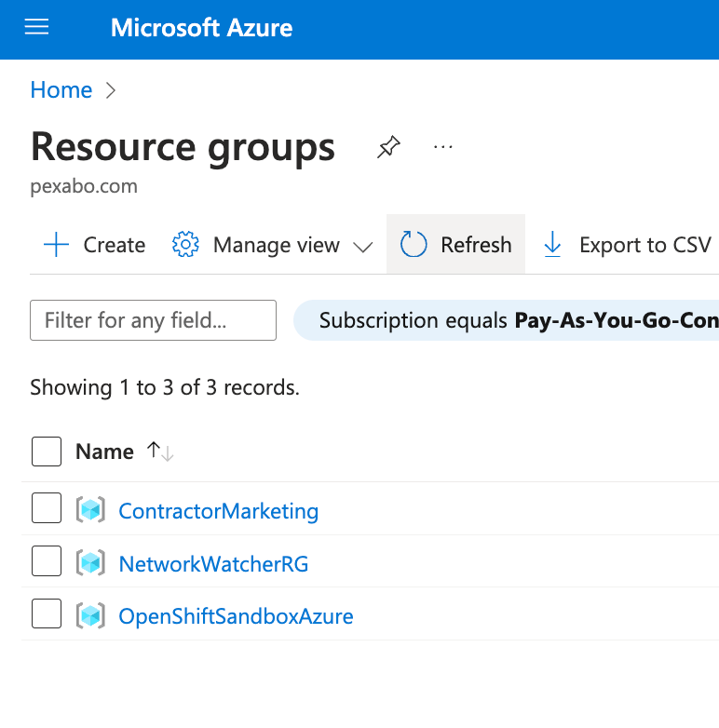Click the OpenShiftSandboxAzure resource group icon
The height and width of the screenshot is (728, 719).
click(x=90, y=615)
